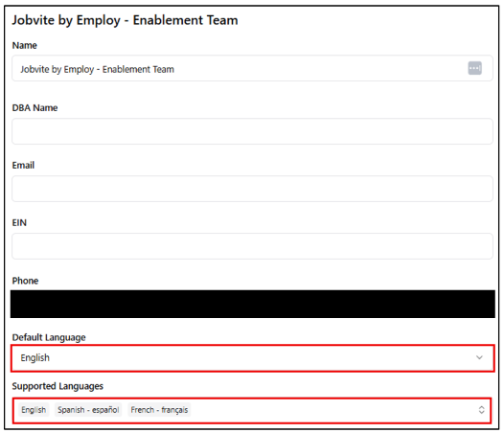Click the DBA Name label
Image resolution: width=504 pixels, height=433 pixels.
[34, 107]
